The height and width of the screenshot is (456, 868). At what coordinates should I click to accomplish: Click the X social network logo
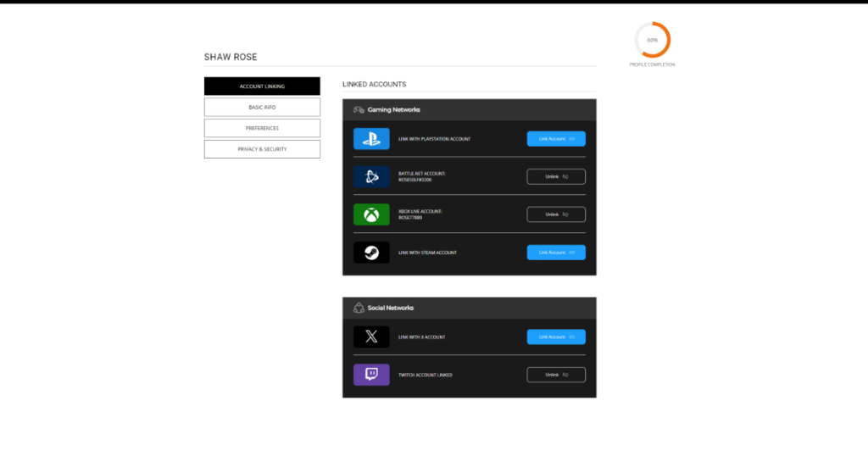(x=371, y=336)
